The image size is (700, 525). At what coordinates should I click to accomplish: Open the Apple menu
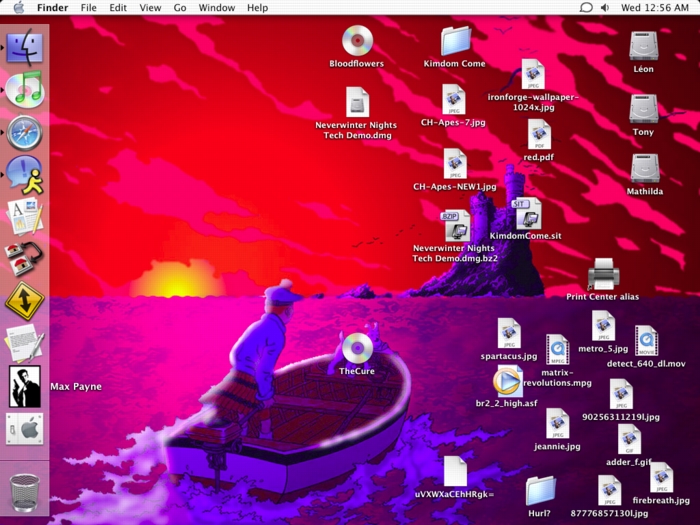click(19, 8)
